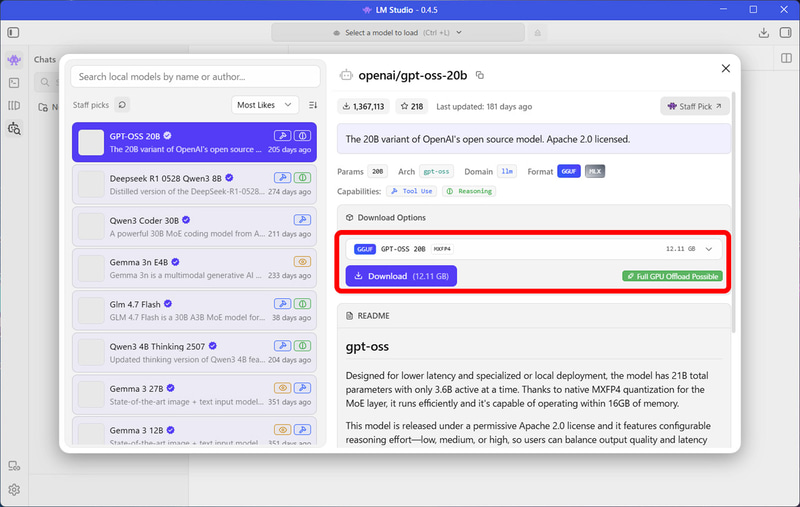The width and height of the screenshot is (800, 507).
Task: Toggle the left sidebar panel
Action: 14,33
